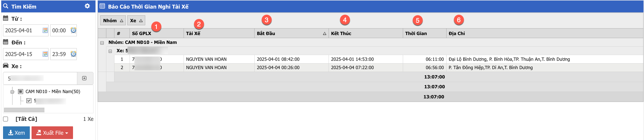This screenshot has width=644, height=140.
Task: Click the calendar icon beside Đến label
Action: click(6, 42)
